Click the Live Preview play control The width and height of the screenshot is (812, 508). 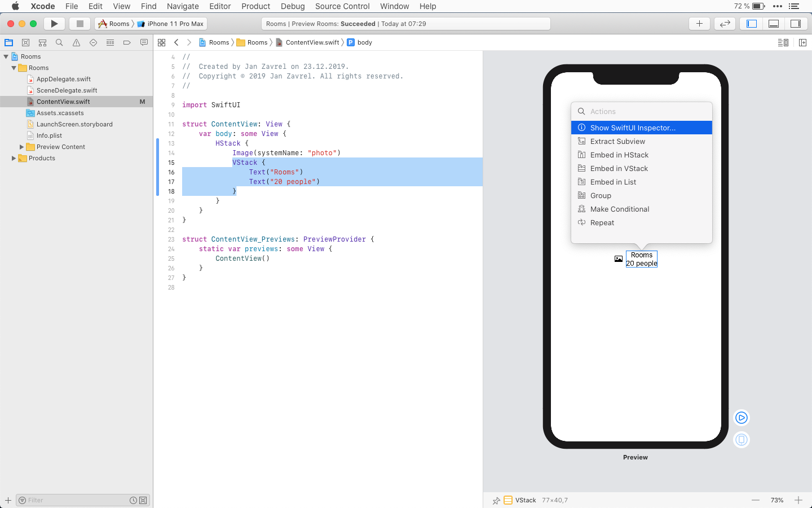(741, 418)
